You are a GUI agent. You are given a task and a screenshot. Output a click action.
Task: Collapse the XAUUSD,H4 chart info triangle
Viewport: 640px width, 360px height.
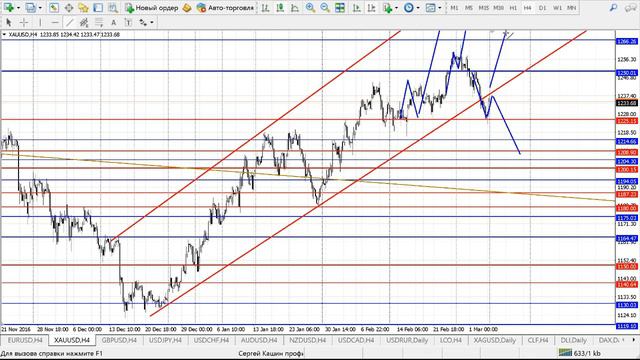pyautogui.click(x=4, y=35)
